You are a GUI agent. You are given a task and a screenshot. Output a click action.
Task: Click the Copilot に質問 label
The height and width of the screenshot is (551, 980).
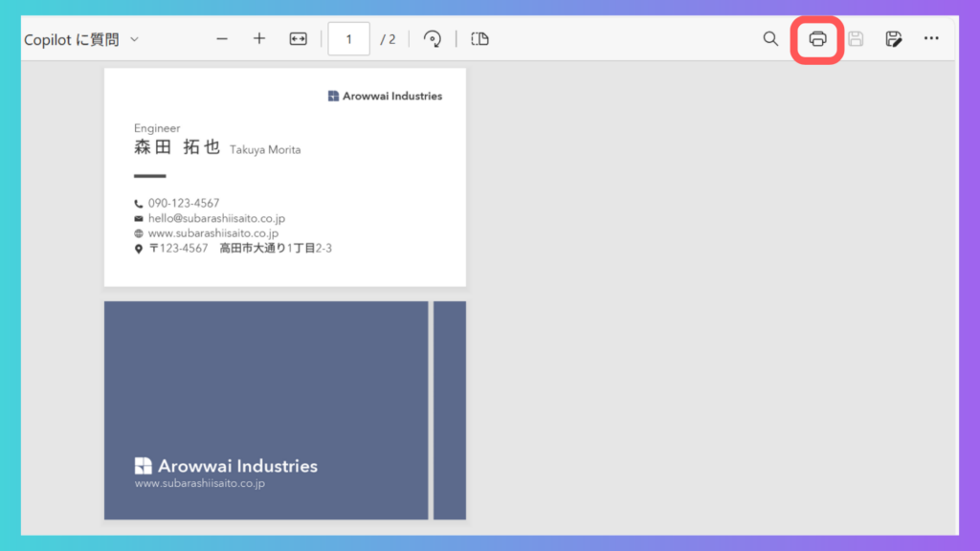72,39
